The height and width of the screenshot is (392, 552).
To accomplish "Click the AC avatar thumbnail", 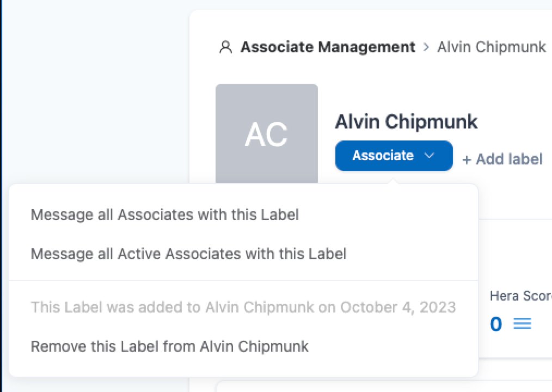I will [266, 134].
